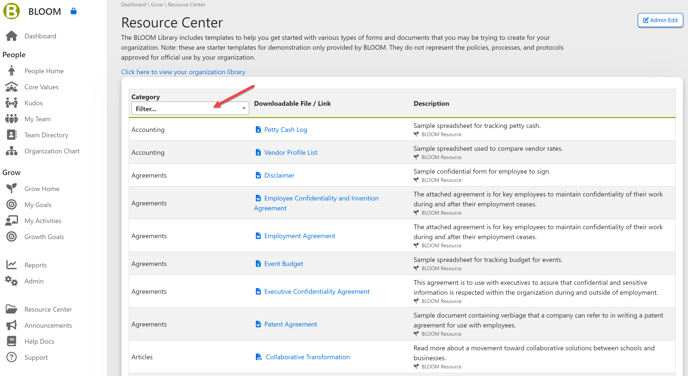Click the blue lock icon beside BLOOM
This screenshot has width=688, height=376.
(73, 11)
